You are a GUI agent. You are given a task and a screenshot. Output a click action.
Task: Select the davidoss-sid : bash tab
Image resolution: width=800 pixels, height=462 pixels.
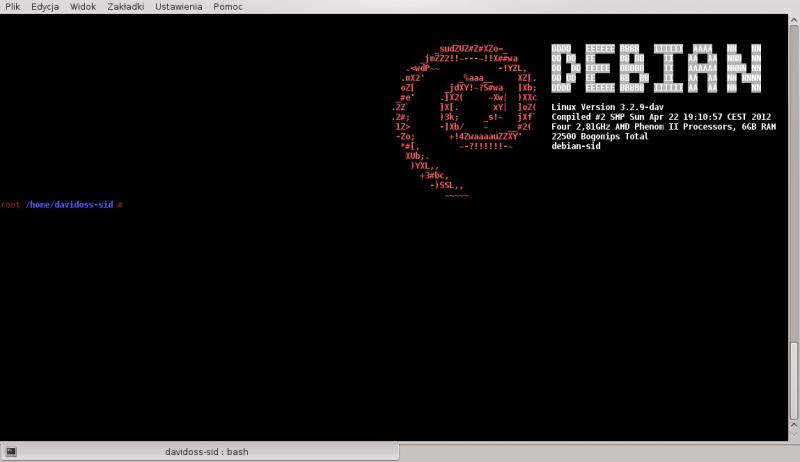pyautogui.click(x=206, y=452)
